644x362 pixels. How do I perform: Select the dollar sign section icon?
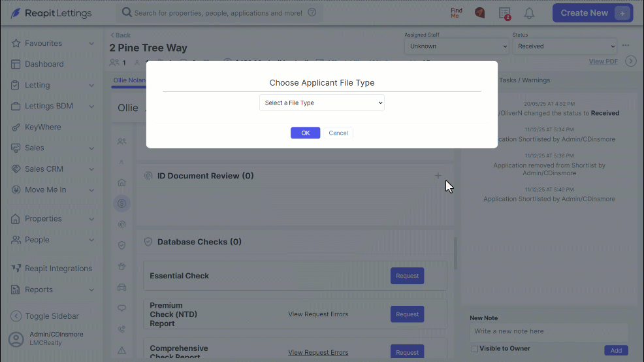121,203
